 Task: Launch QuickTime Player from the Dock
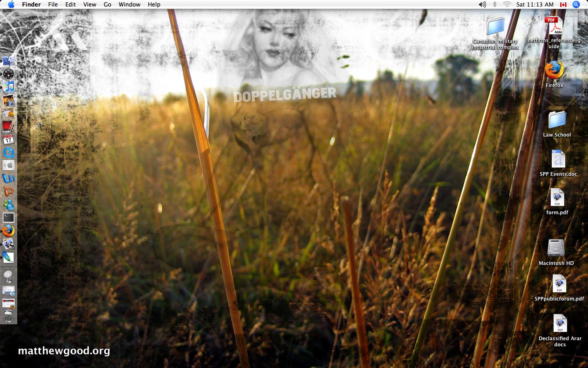pyautogui.click(x=9, y=153)
